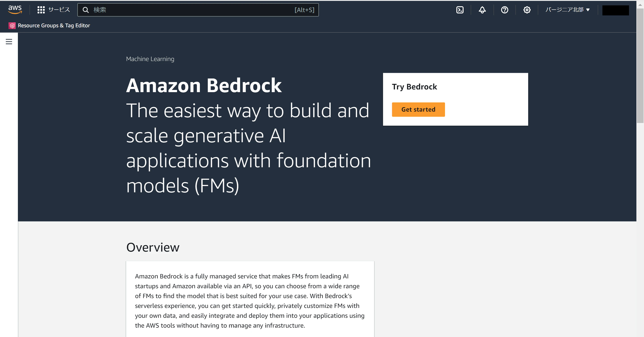Viewport: 644px width, 337px height.
Task: Click the AWS logo to go home
Action: click(x=15, y=9)
